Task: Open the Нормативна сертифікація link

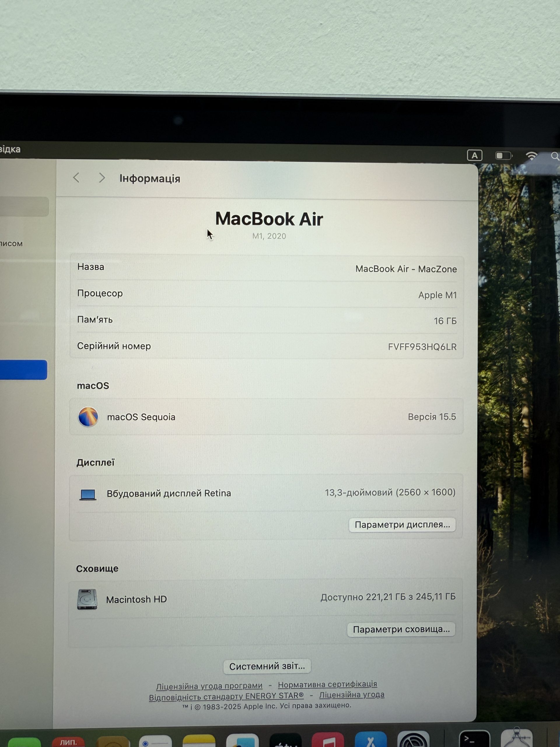Action: [x=328, y=684]
